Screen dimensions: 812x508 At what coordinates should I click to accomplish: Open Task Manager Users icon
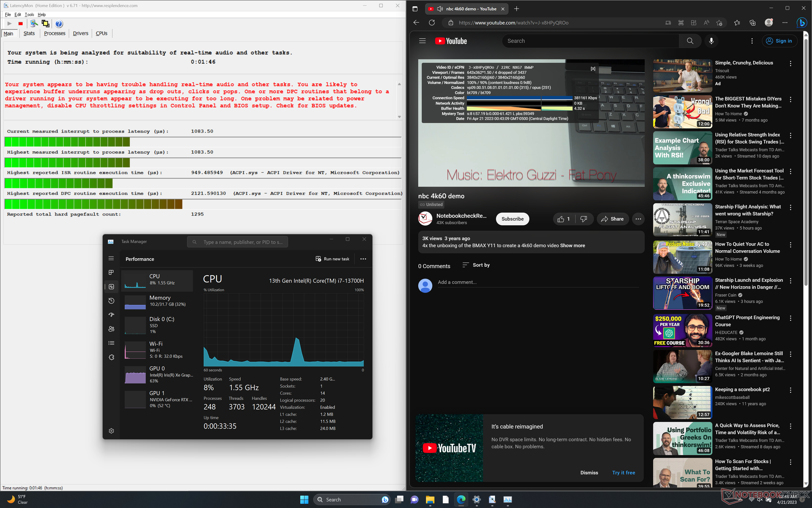[111, 329]
